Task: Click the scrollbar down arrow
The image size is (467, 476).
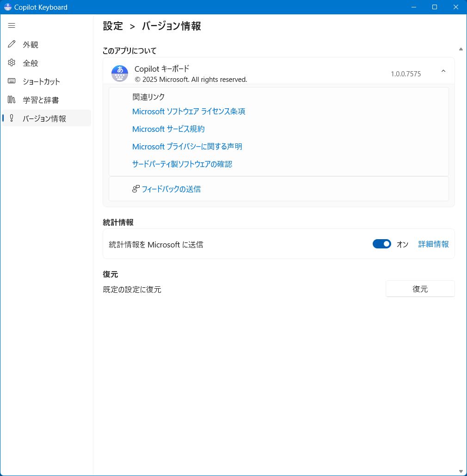Action: click(x=461, y=471)
